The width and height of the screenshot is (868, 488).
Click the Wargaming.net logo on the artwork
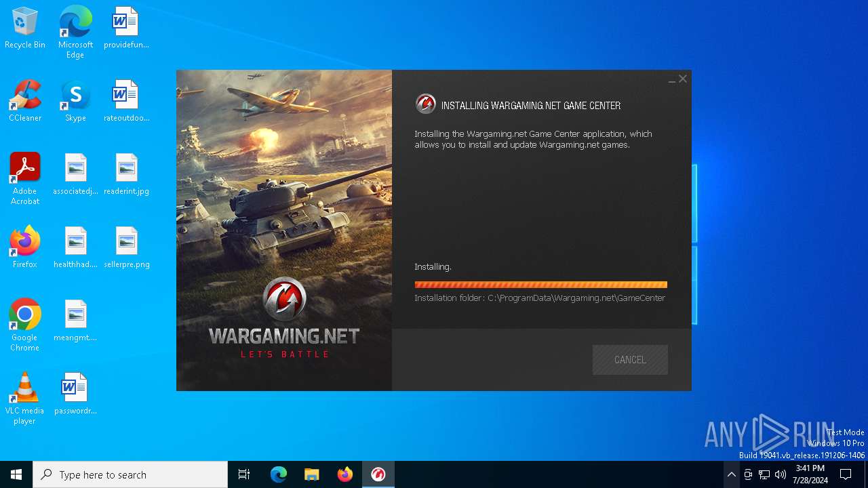pos(284,319)
